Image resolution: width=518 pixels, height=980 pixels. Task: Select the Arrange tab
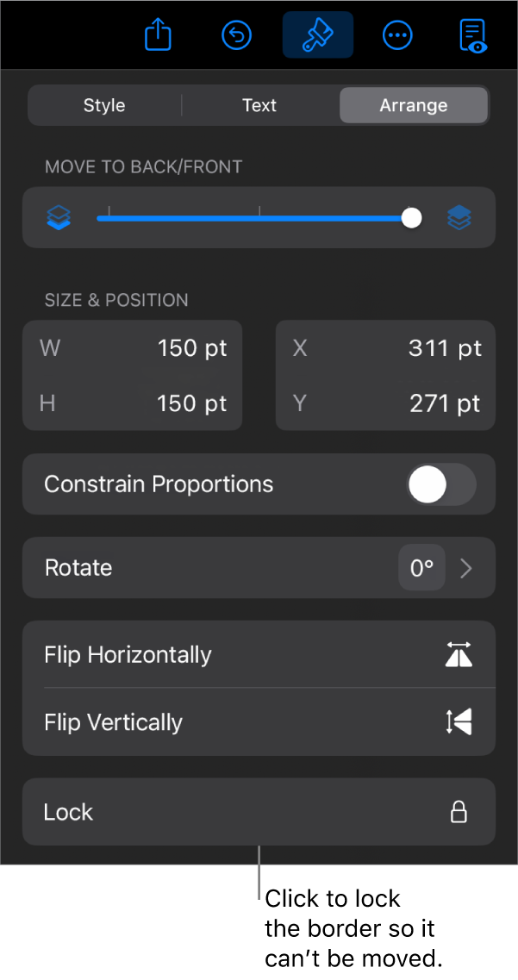(x=413, y=104)
